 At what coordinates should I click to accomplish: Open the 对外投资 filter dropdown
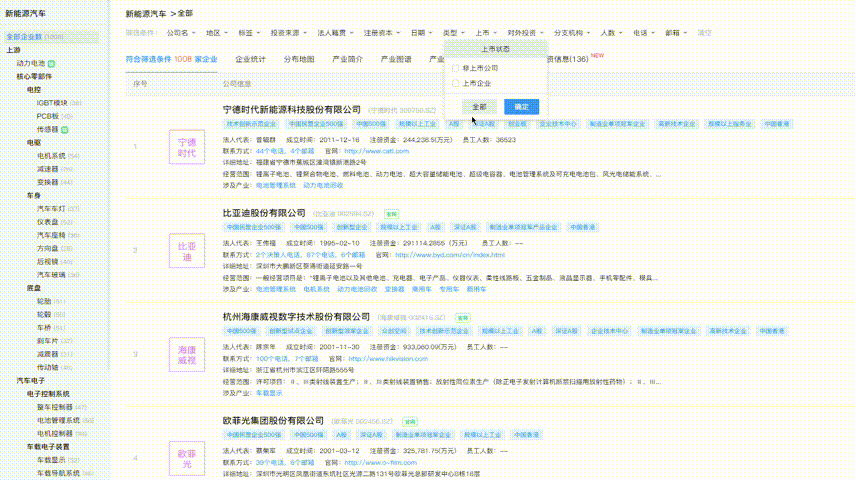click(524, 33)
